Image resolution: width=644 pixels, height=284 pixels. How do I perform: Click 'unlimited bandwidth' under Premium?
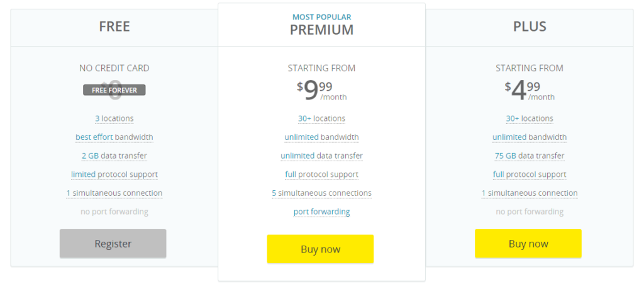(321, 137)
